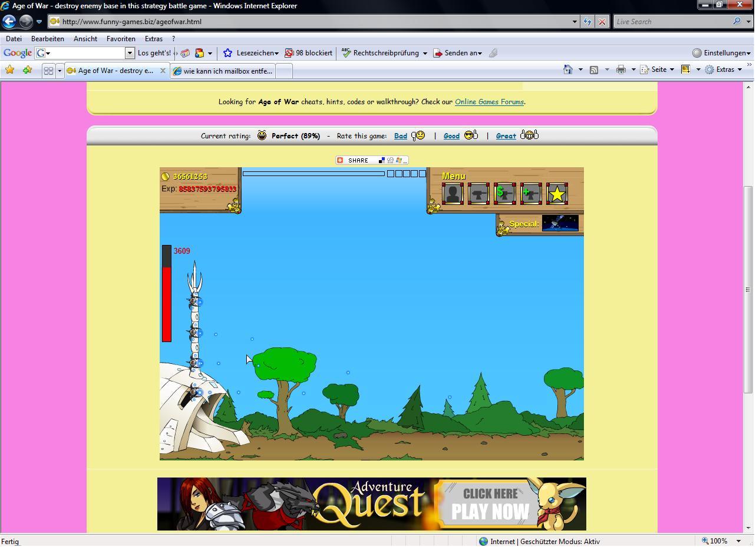Click the Fertig status bar text
This screenshot has height=547, width=756.
coord(10,542)
